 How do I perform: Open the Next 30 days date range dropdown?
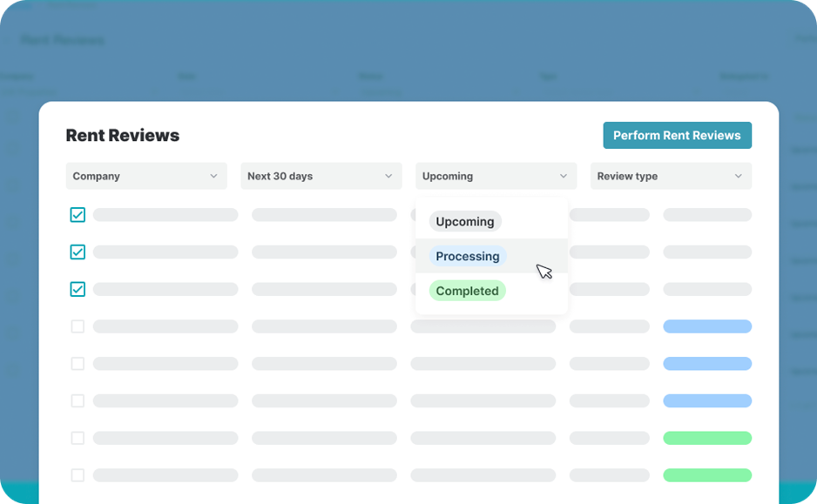pyautogui.click(x=321, y=176)
